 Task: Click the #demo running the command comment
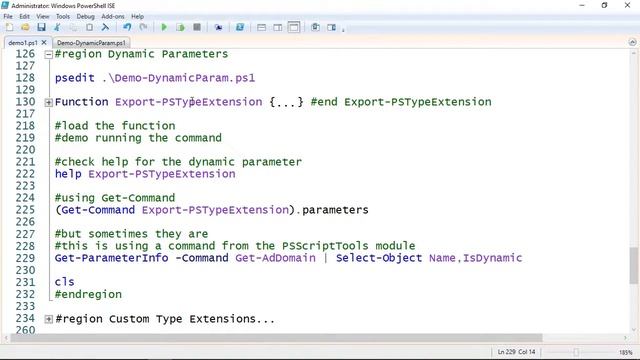click(x=138, y=138)
